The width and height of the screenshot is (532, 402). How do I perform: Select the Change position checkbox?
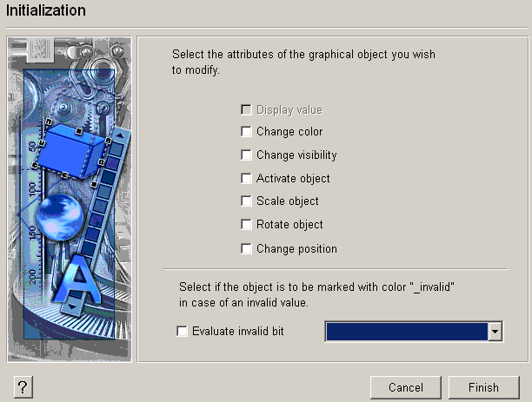tap(247, 249)
